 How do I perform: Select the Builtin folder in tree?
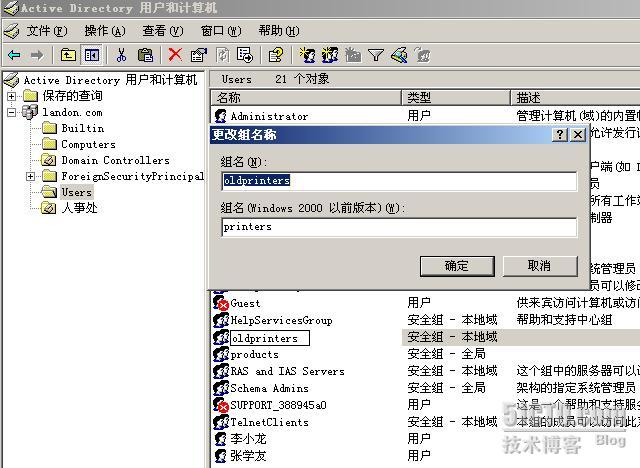[82, 128]
